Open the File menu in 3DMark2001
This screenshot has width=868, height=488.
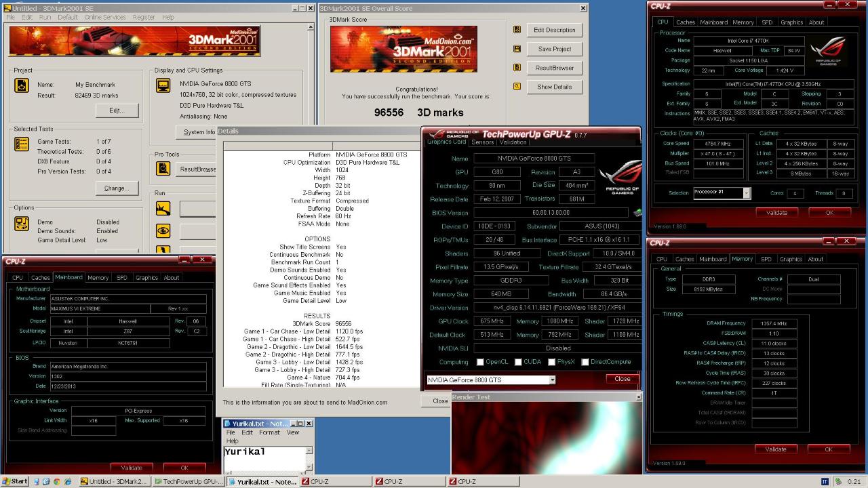[10, 17]
